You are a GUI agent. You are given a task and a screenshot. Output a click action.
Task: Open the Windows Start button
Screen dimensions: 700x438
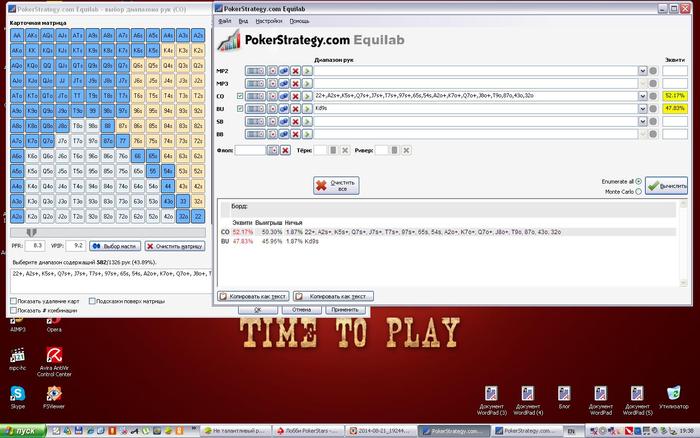[23, 431]
